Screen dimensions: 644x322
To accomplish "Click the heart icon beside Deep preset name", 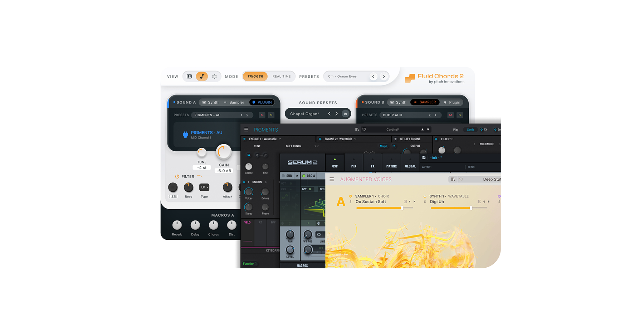I will point(461,179).
